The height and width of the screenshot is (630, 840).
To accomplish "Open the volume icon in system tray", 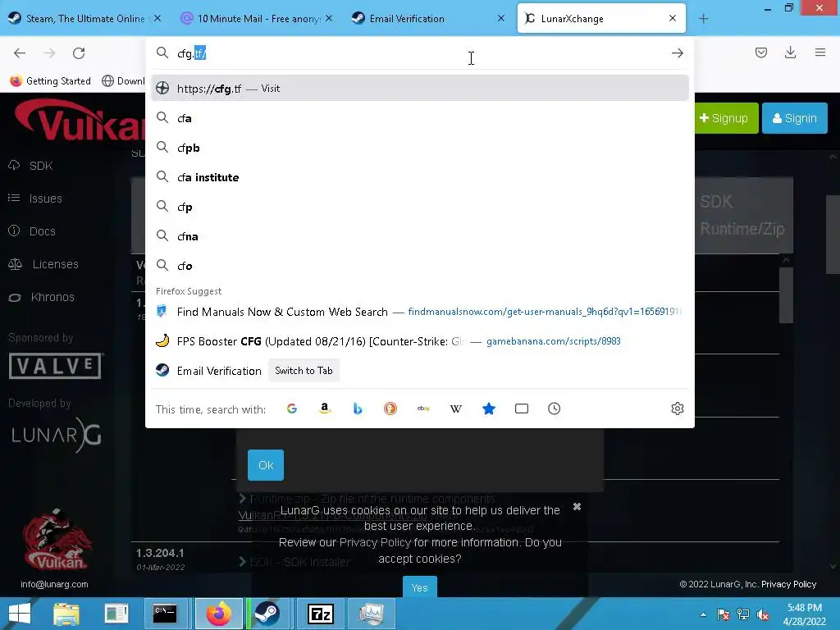I will 763,614.
